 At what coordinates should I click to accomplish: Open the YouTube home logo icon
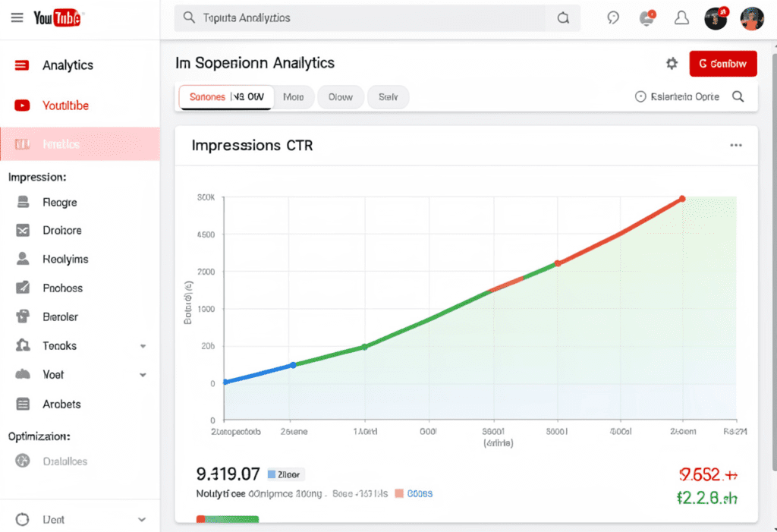click(58, 17)
